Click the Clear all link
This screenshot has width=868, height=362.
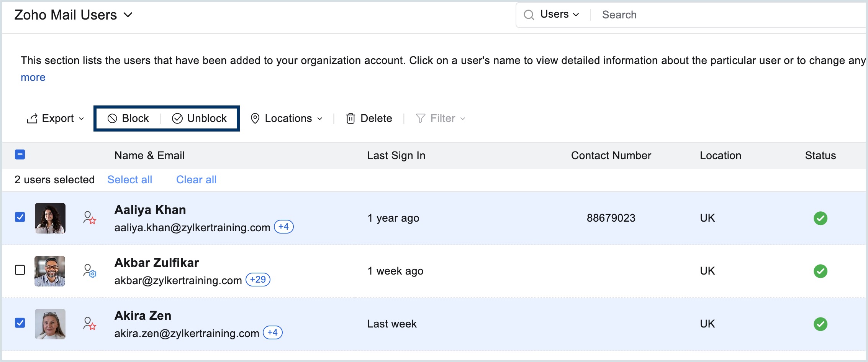click(196, 179)
